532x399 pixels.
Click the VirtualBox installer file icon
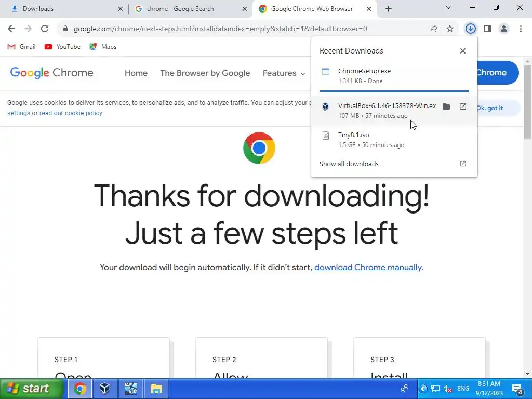325,107
